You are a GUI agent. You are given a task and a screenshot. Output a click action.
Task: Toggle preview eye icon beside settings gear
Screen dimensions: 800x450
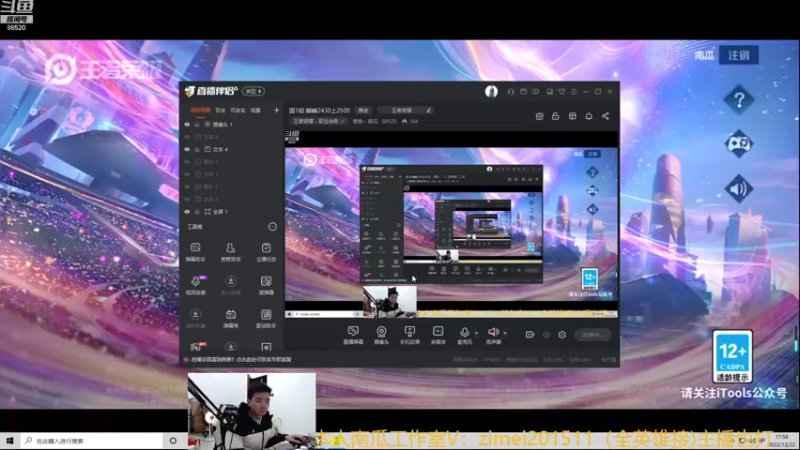pos(546,335)
